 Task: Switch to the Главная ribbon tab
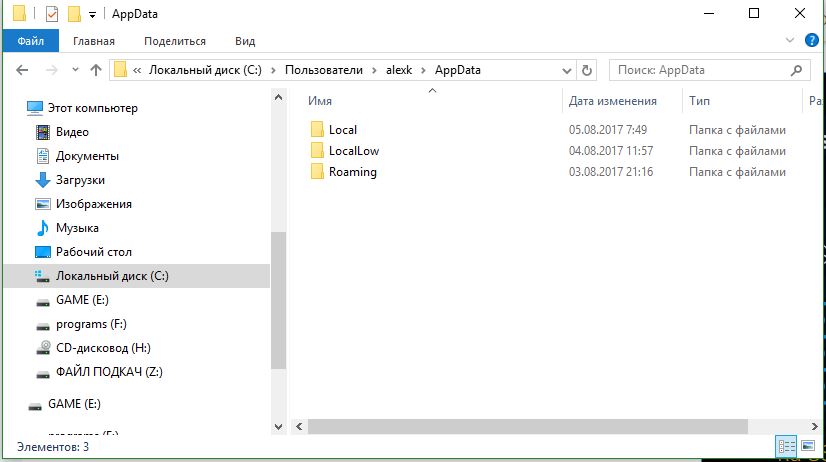point(94,41)
